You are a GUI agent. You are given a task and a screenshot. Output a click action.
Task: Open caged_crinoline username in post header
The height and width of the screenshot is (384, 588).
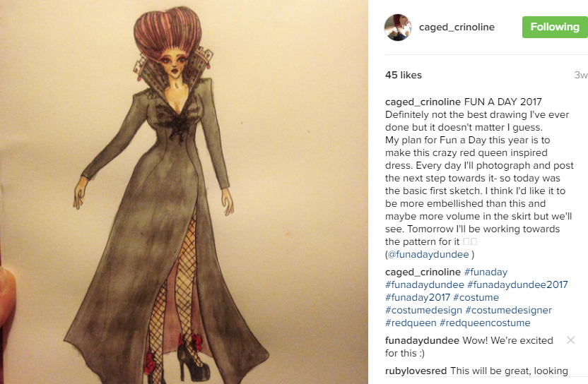[457, 28]
